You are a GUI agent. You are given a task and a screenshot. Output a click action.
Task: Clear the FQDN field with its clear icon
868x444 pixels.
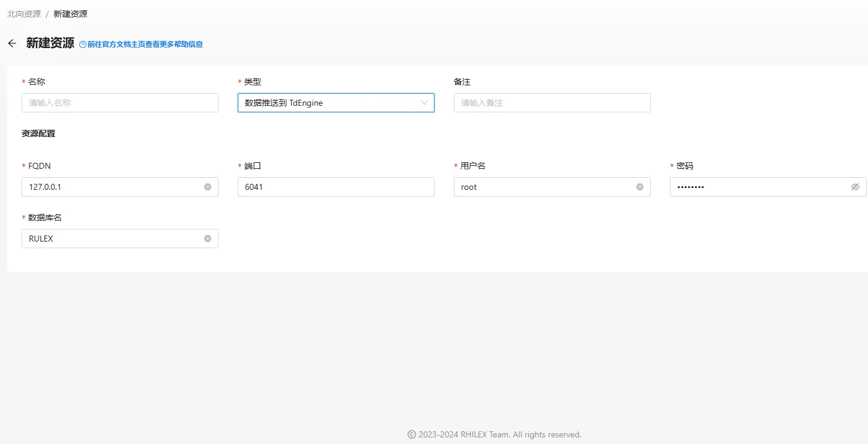208,187
